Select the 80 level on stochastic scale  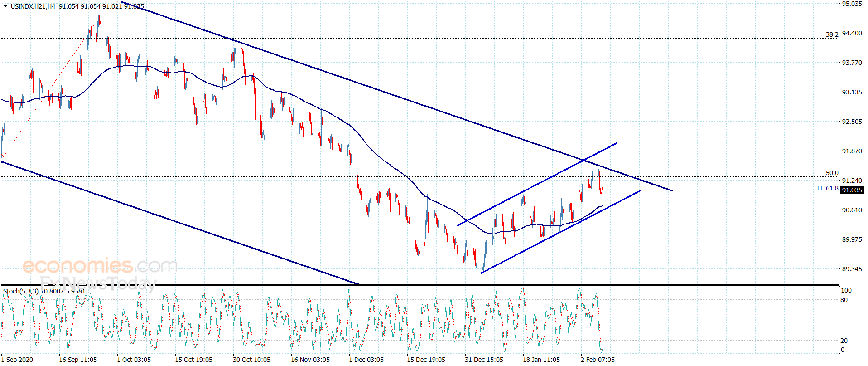click(844, 300)
